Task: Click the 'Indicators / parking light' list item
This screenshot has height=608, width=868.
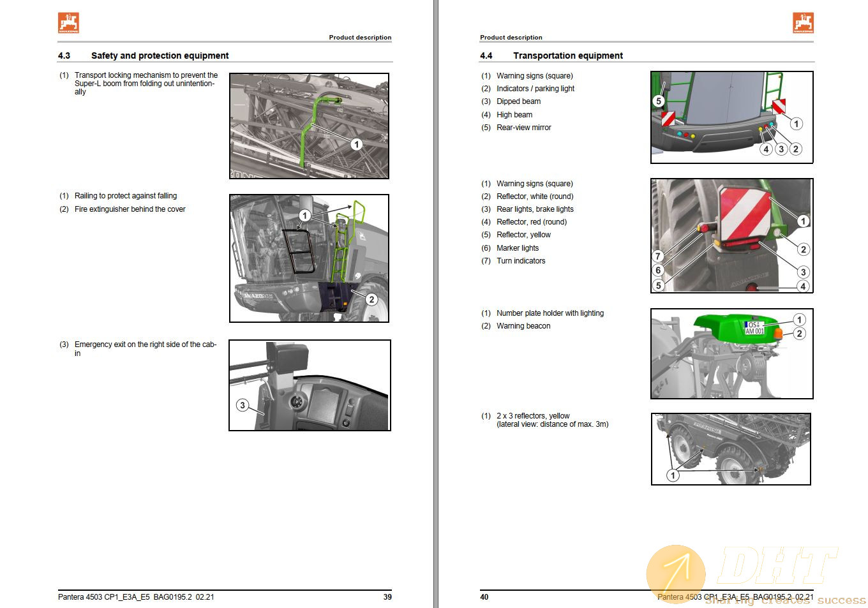Action: 535,89
